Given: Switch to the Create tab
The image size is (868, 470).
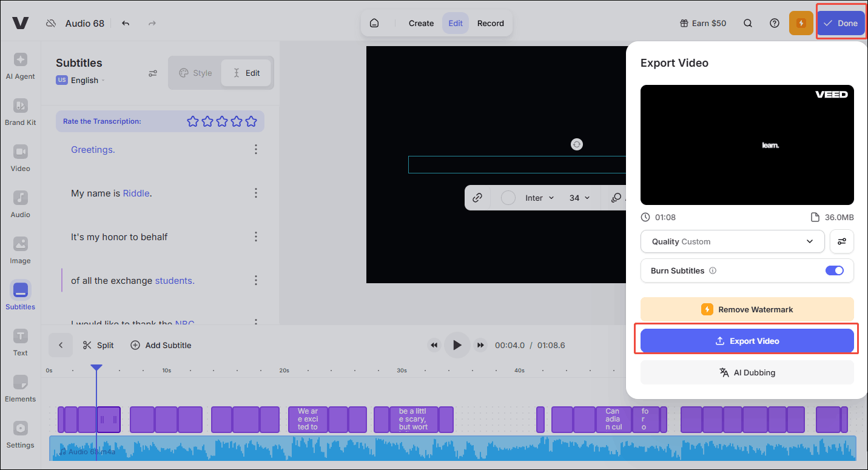Looking at the screenshot, I should [421, 23].
